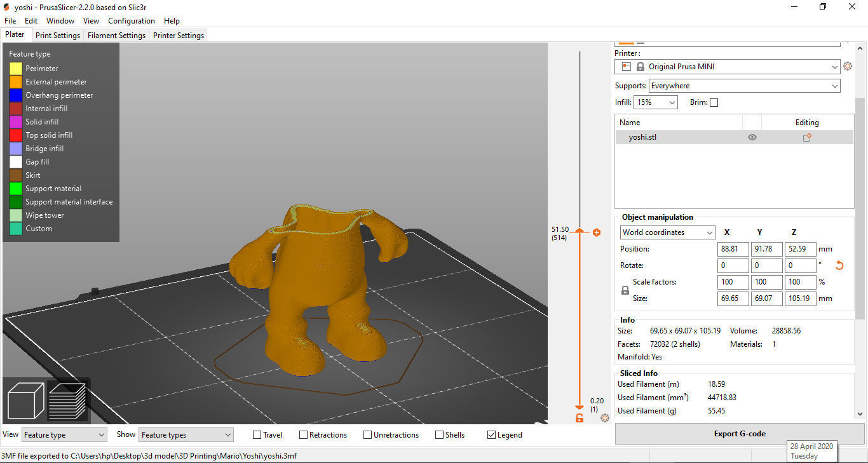868x463 pixels.
Task: Click the Custom legend color swatch
Action: (16, 229)
